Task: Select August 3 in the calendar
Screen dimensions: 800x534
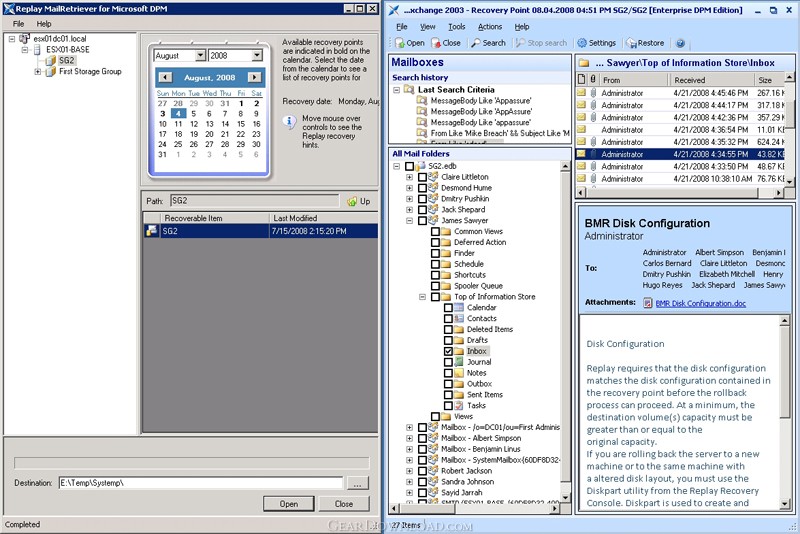Action: point(162,114)
